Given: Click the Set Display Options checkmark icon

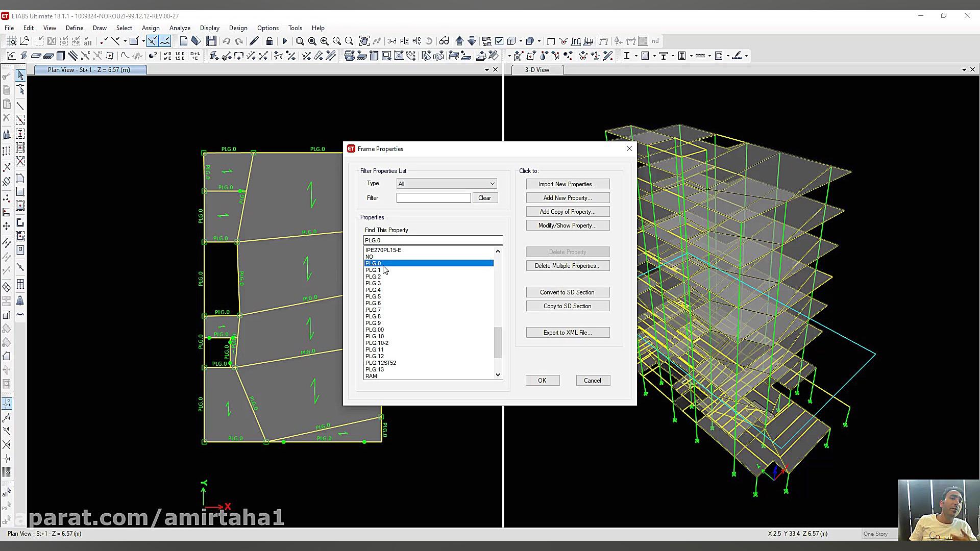Looking at the screenshot, I should point(499,41).
